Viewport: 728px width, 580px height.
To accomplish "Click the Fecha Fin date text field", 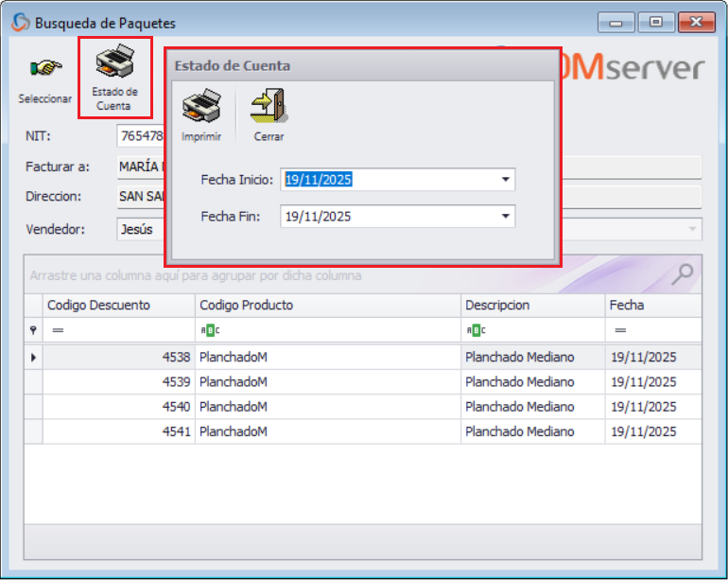I will [388, 217].
